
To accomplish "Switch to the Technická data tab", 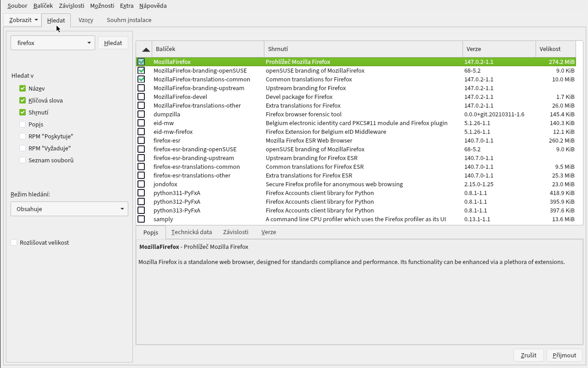I will click(191, 232).
